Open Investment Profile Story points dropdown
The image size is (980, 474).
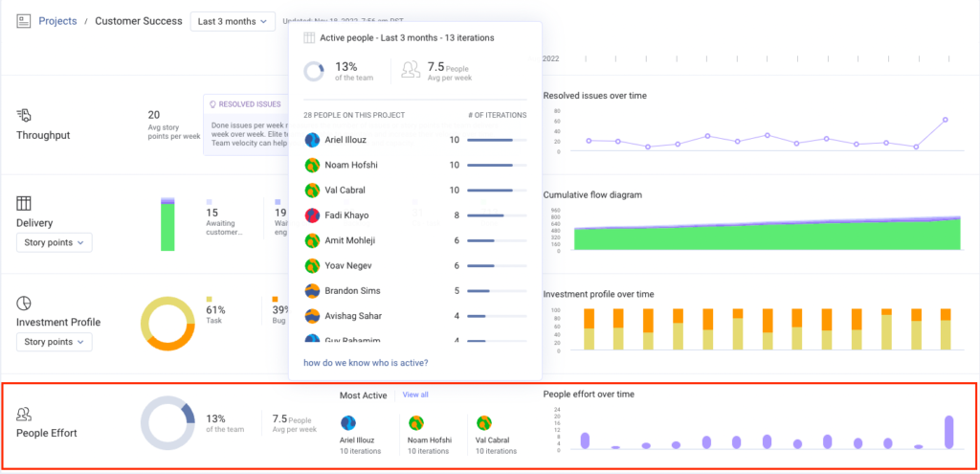point(55,342)
